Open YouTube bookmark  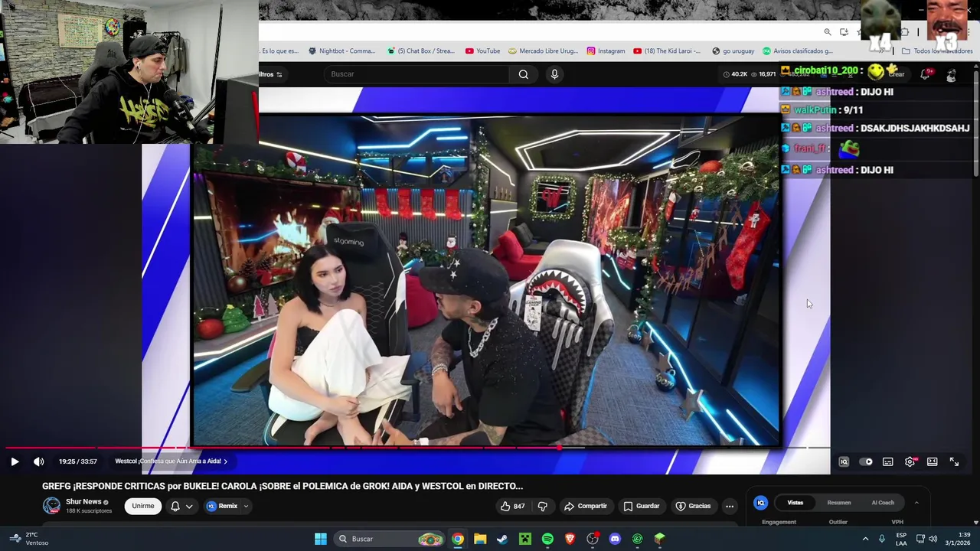482,51
